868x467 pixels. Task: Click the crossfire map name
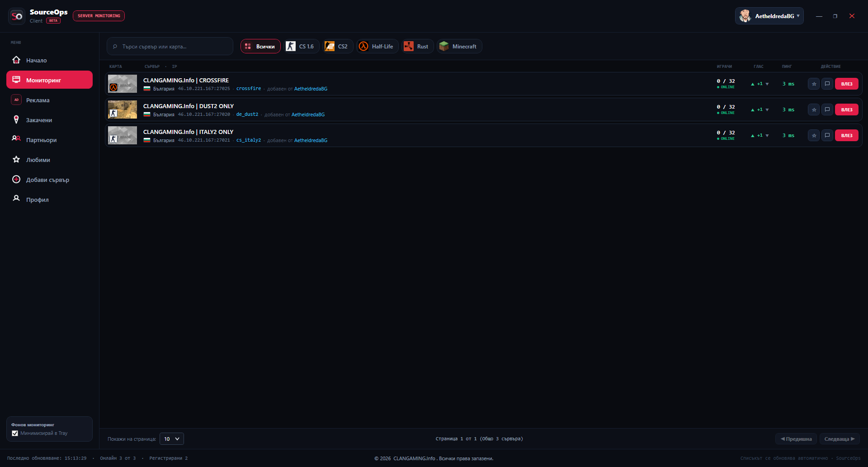(x=249, y=89)
